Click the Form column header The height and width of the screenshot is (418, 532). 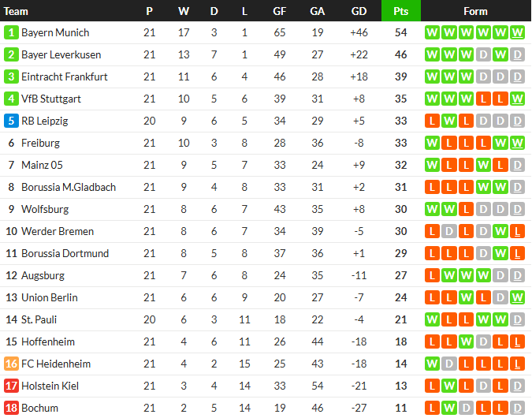point(475,11)
